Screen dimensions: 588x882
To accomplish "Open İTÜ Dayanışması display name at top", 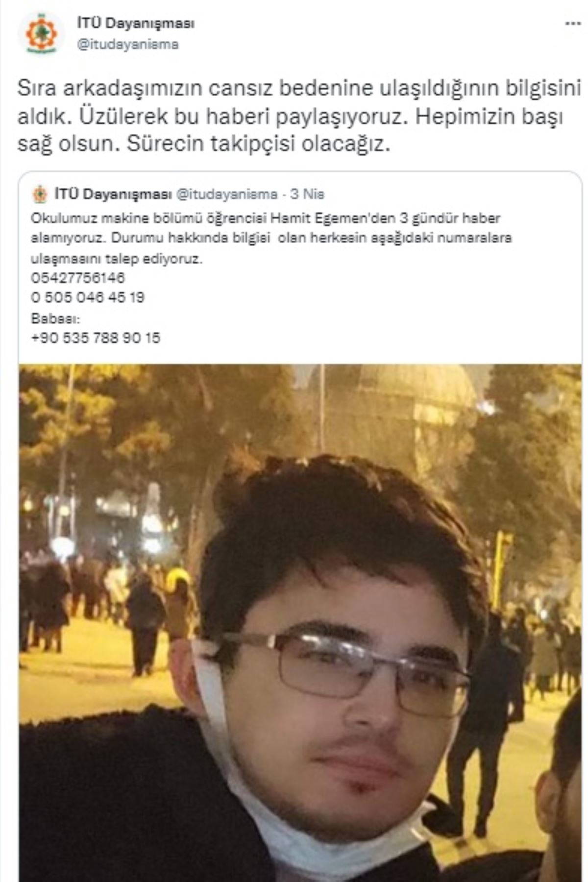I will (x=136, y=24).
